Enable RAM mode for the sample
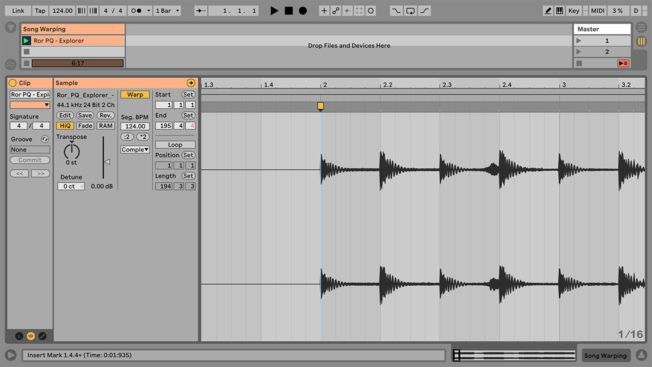Image resolution: width=652 pixels, height=367 pixels. (x=106, y=126)
